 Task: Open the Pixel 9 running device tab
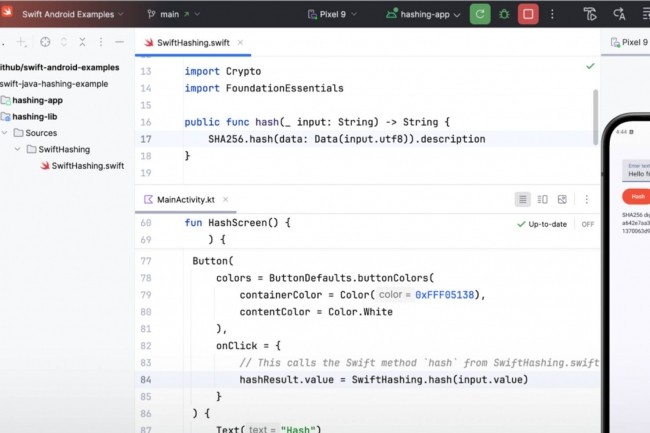click(x=630, y=43)
